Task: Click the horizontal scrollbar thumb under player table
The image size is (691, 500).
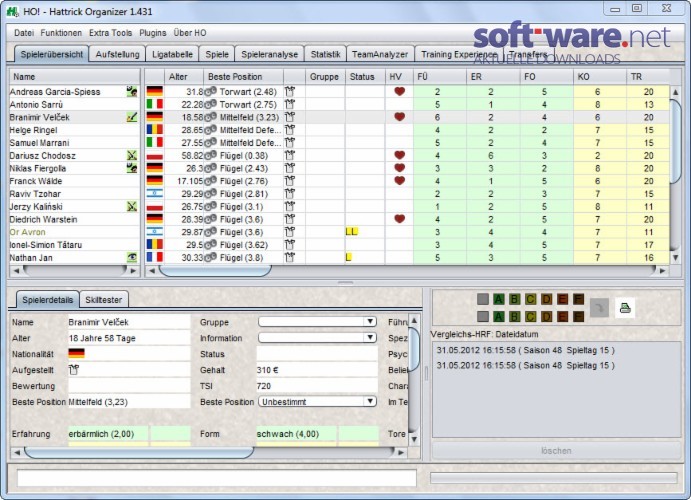Action: click(x=215, y=270)
